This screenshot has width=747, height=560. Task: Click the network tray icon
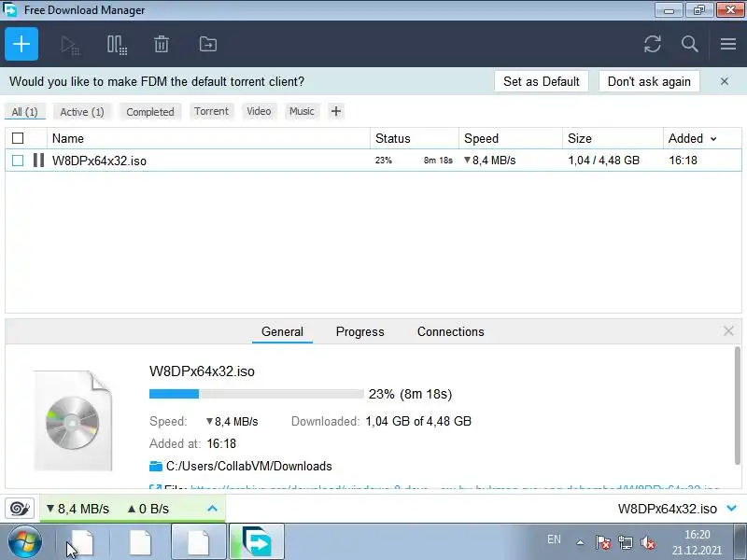click(626, 542)
